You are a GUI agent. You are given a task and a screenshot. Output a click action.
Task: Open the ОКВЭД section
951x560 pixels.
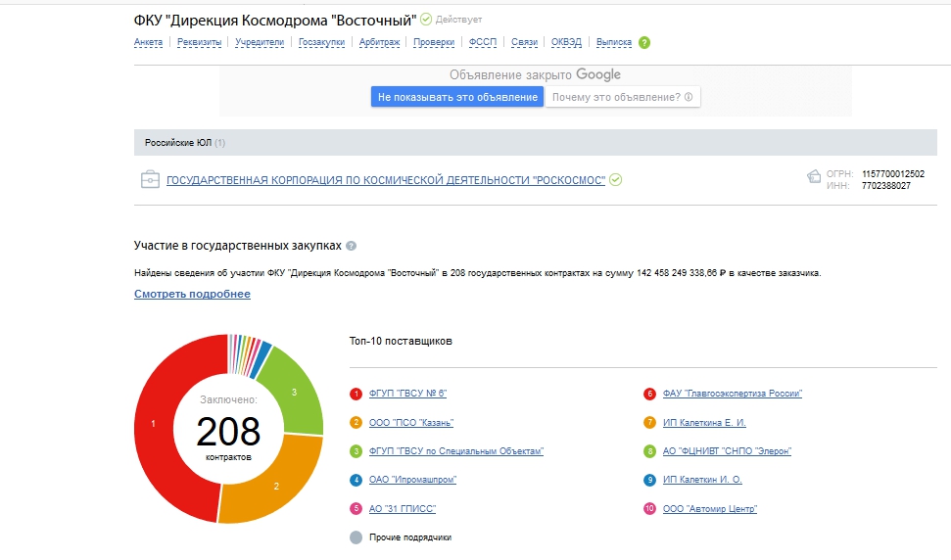566,42
